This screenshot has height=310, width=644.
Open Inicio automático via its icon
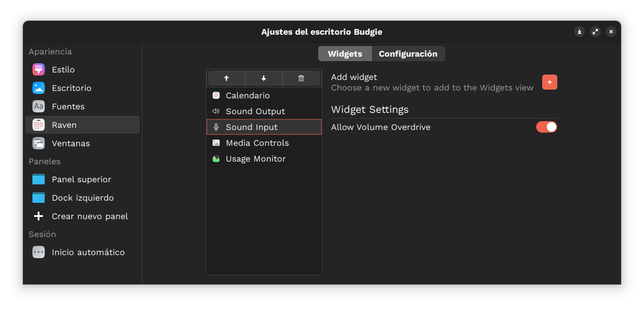(x=38, y=252)
